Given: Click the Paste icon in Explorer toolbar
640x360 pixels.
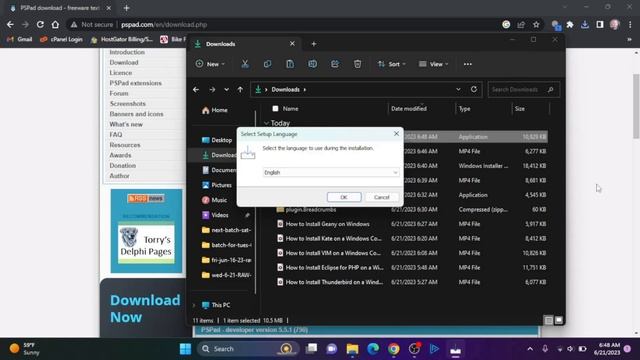Looking at the screenshot, I should click(x=290, y=64).
